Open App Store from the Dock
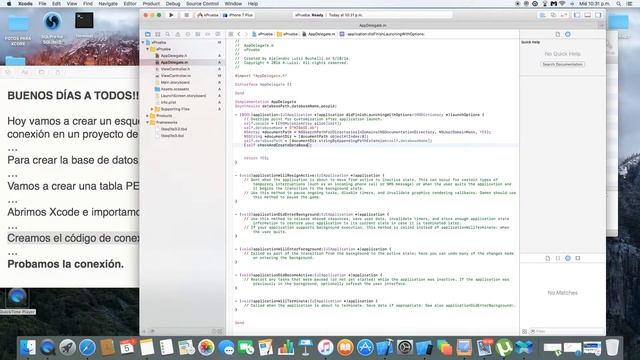640x360 pixels. (365, 348)
